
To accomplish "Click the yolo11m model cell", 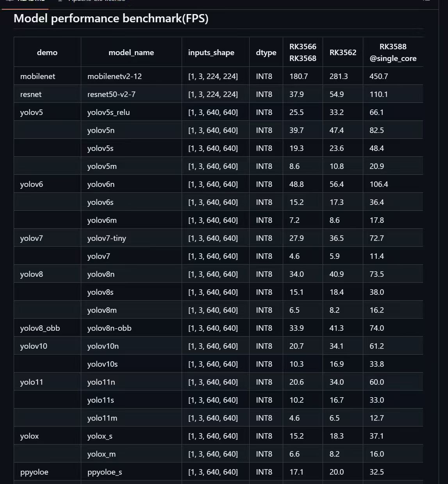I will coord(102,418).
